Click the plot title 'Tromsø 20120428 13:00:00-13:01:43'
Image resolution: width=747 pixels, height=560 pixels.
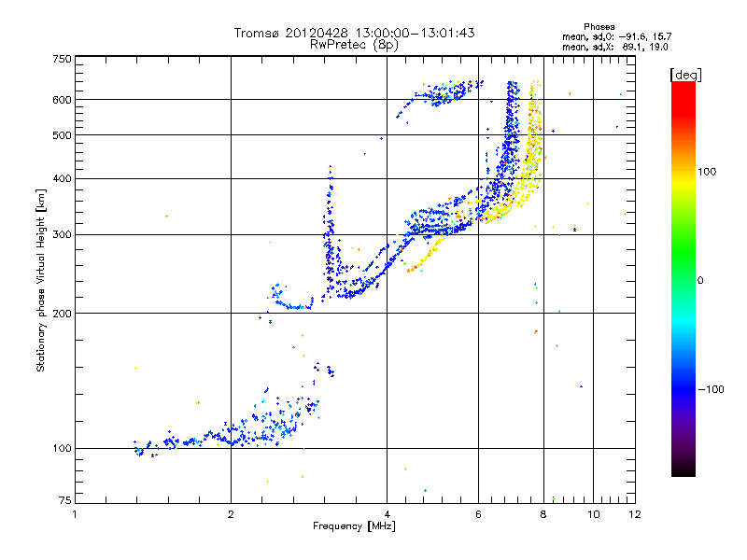(354, 33)
